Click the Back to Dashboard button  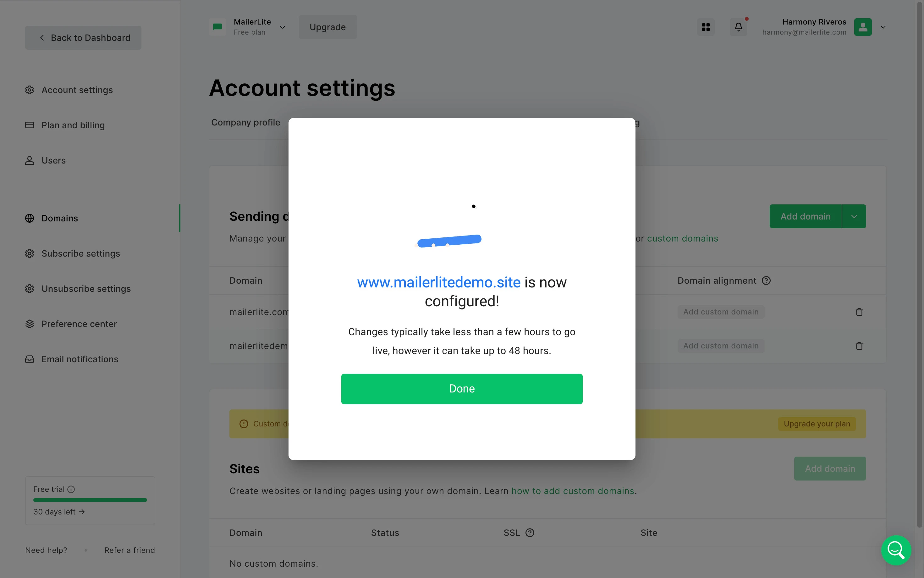pos(83,37)
